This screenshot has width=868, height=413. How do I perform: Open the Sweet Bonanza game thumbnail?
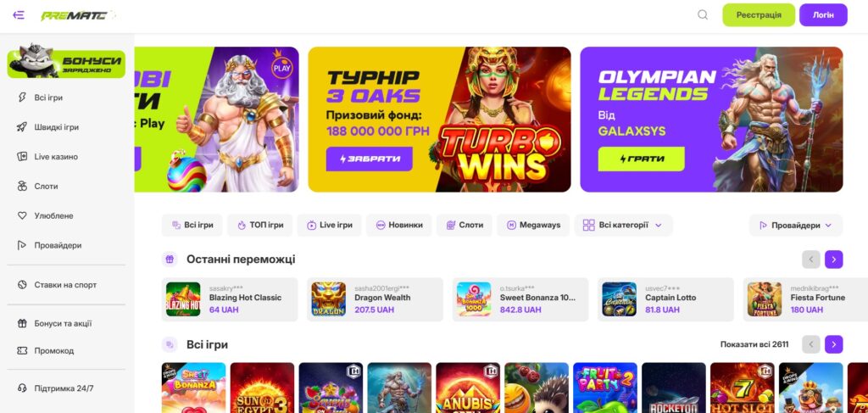tap(194, 388)
